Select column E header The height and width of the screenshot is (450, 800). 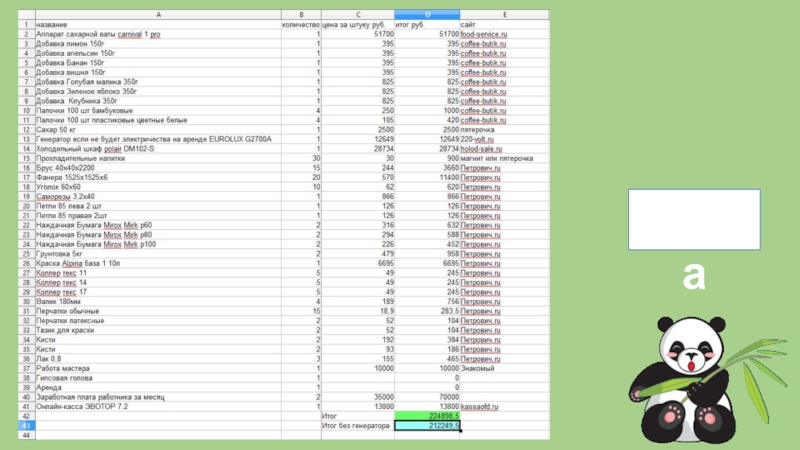click(x=505, y=14)
